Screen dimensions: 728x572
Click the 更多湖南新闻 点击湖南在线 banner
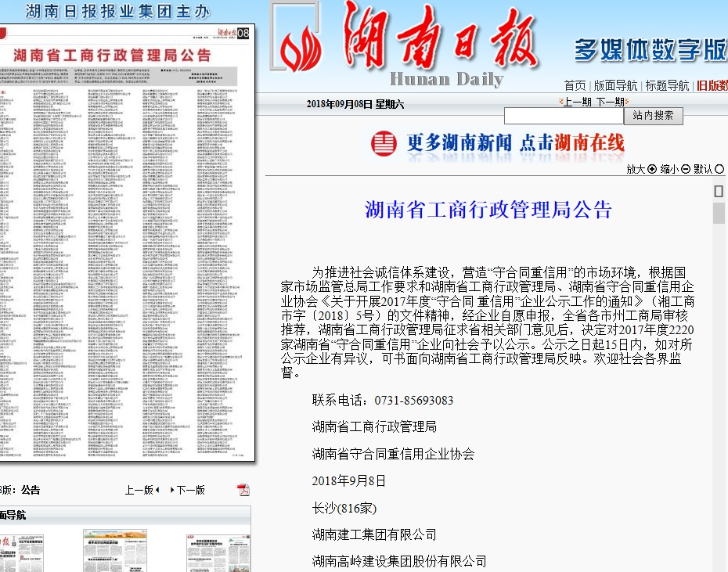497,143
